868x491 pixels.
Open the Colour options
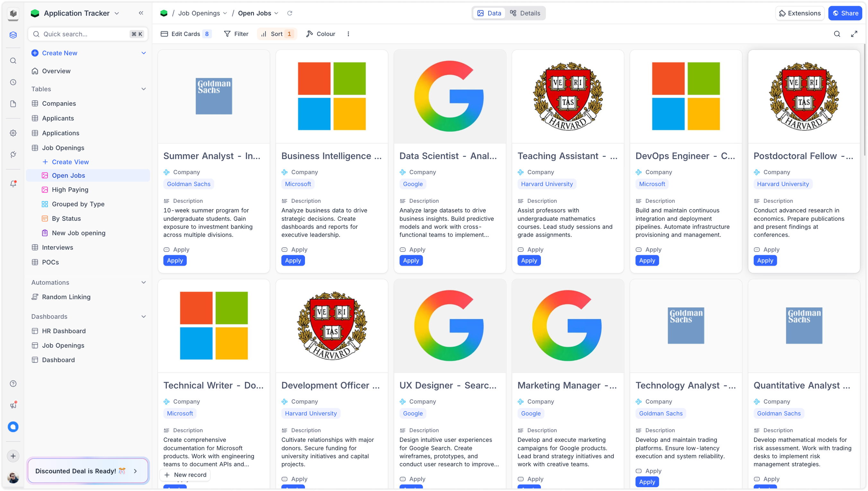[x=320, y=34]
